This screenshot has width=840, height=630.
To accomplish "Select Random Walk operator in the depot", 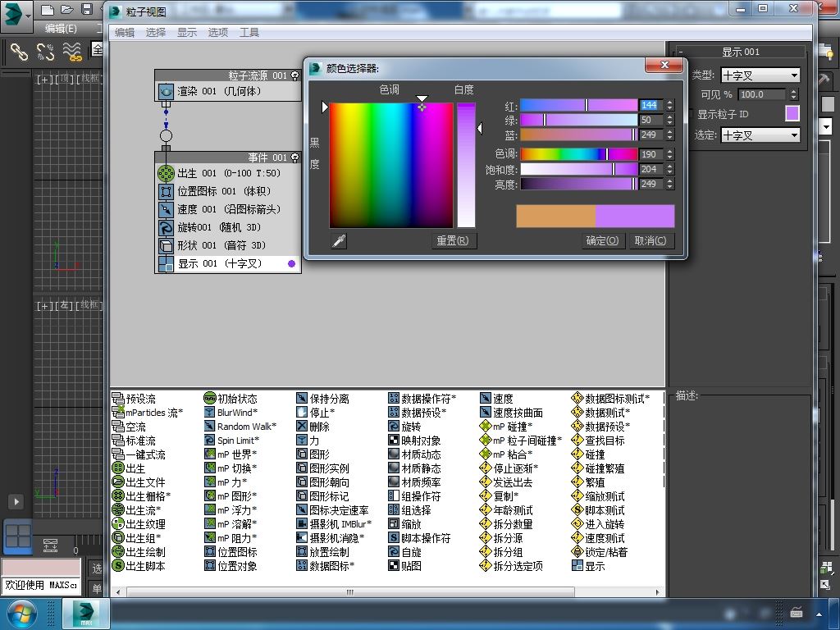I will click(x=240, y=427).
